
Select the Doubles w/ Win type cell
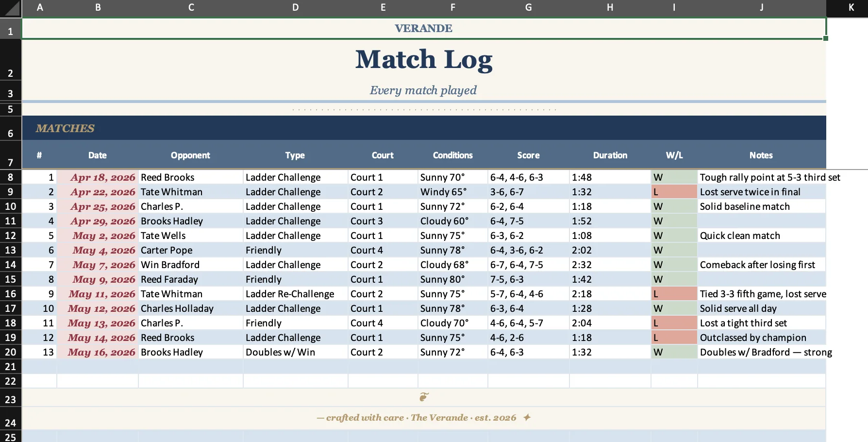coord(296,352)
